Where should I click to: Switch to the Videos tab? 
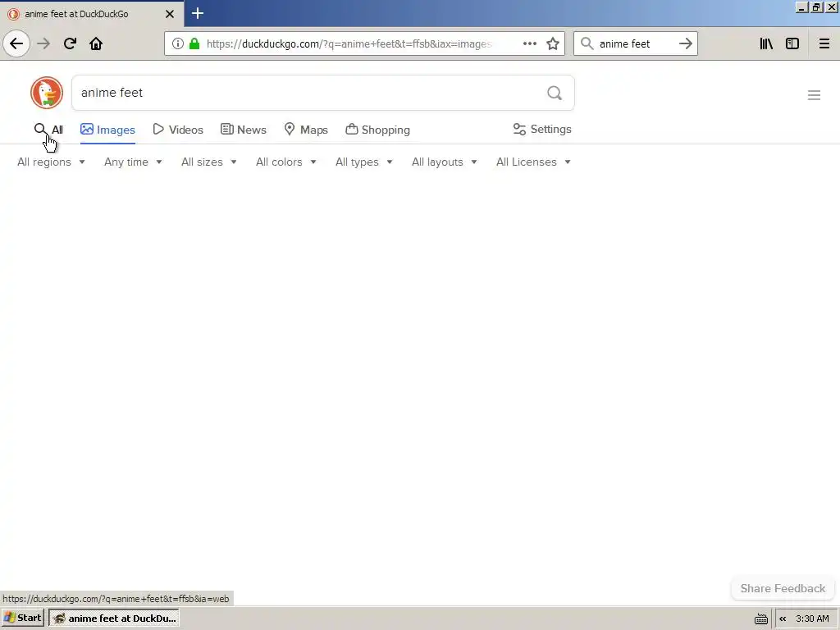point(178,130)
